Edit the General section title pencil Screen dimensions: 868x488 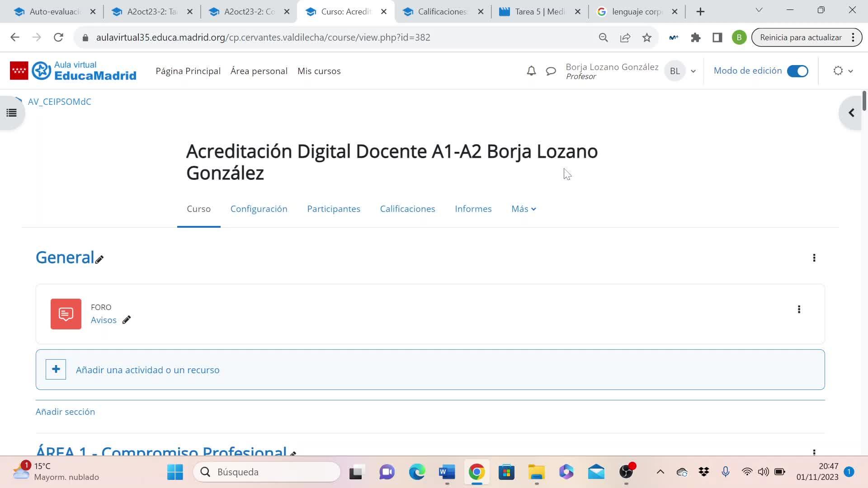click(99, 259)
